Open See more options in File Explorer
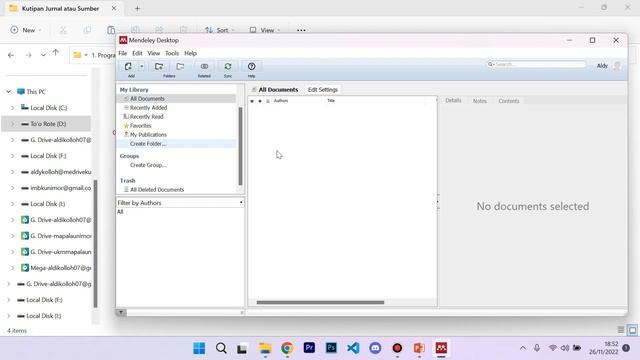 pyautogui.click(x=301, y=30)
